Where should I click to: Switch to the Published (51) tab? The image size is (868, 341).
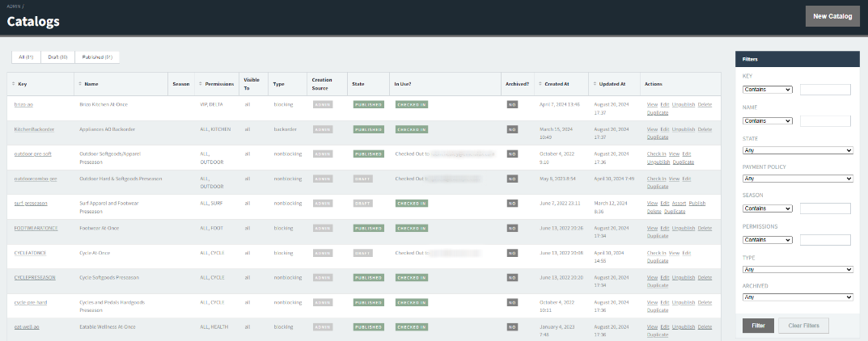point(97,57)
